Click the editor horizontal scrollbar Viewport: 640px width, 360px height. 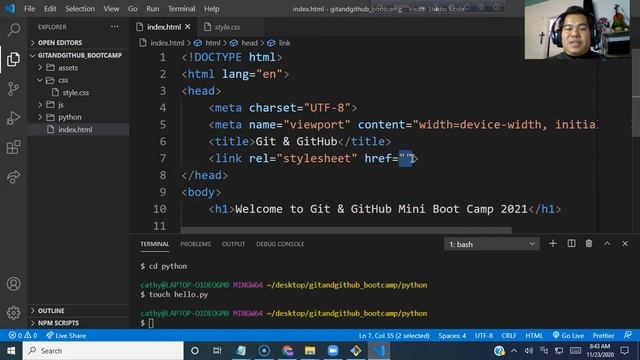346,230
